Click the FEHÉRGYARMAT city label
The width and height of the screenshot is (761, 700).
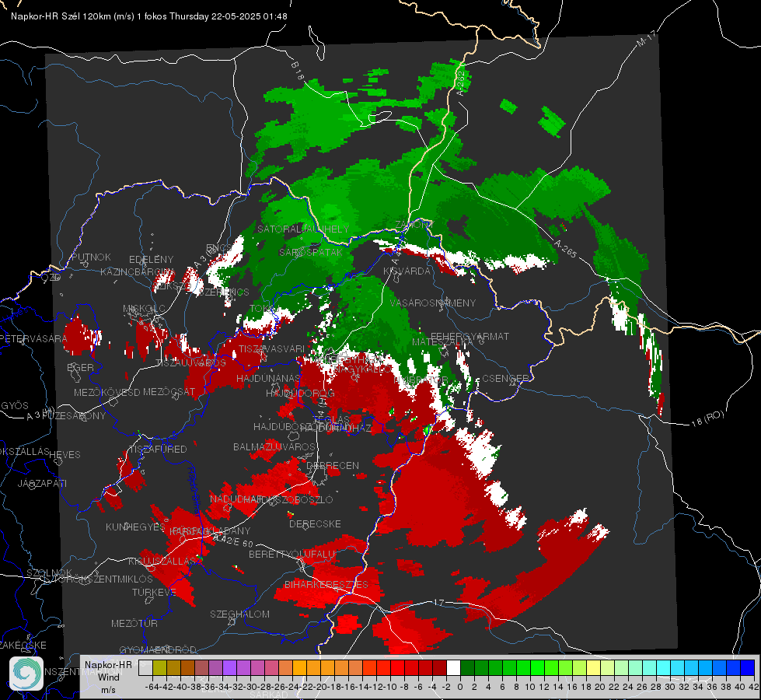coord(470,336)
